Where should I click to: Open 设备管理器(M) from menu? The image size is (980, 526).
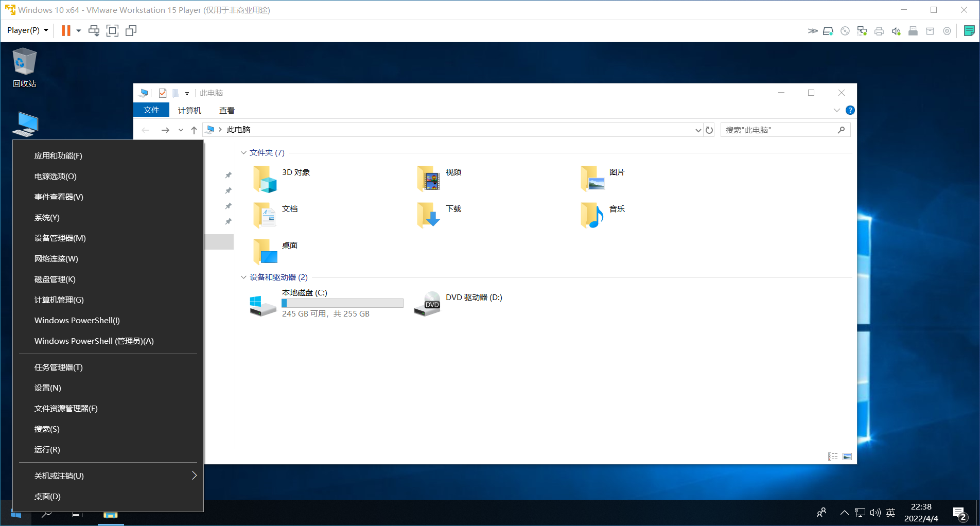point(108,238)
